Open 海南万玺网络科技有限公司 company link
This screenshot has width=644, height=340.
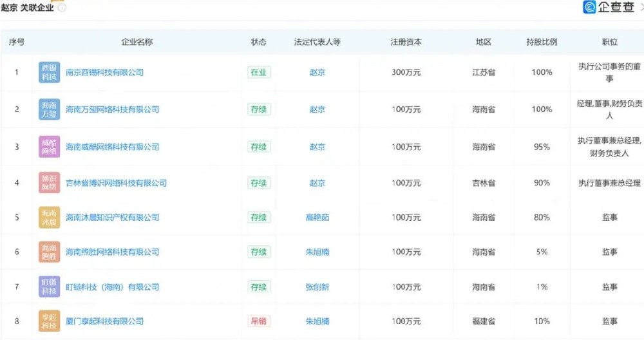(113, 109)
